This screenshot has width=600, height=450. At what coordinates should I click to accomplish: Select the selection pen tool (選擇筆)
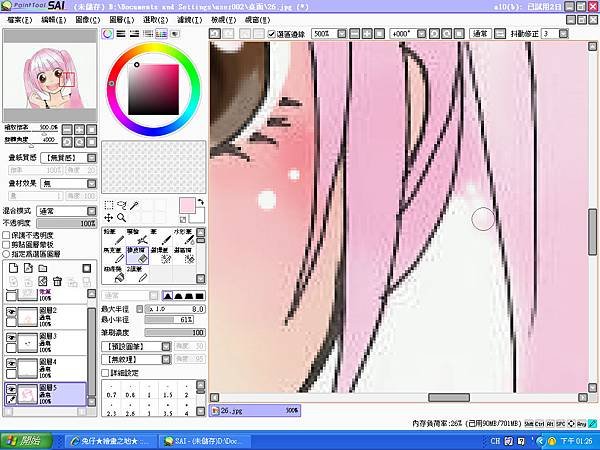(161, 255)
